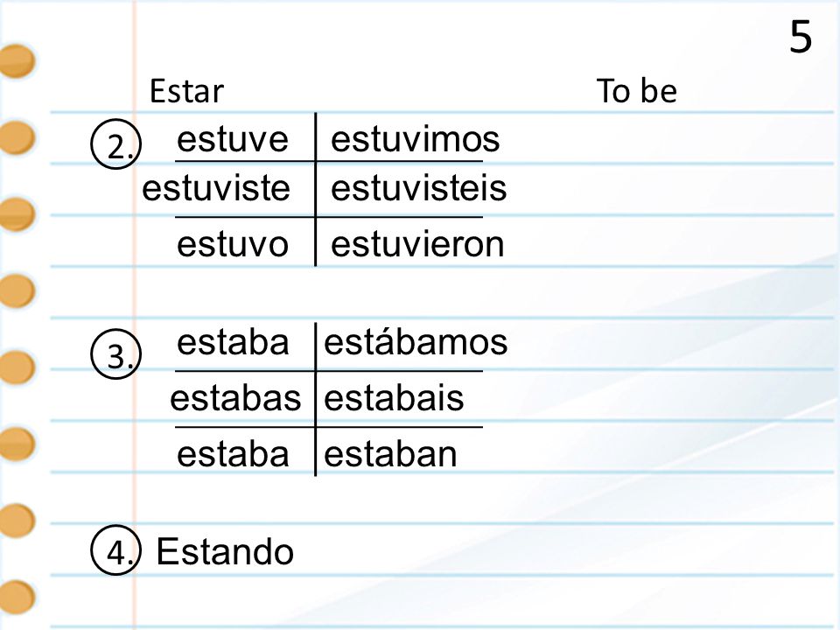The height and width of the screenshot is (630, 840).
Task: Click estaba in the third imperfect row
Action: 233,454
